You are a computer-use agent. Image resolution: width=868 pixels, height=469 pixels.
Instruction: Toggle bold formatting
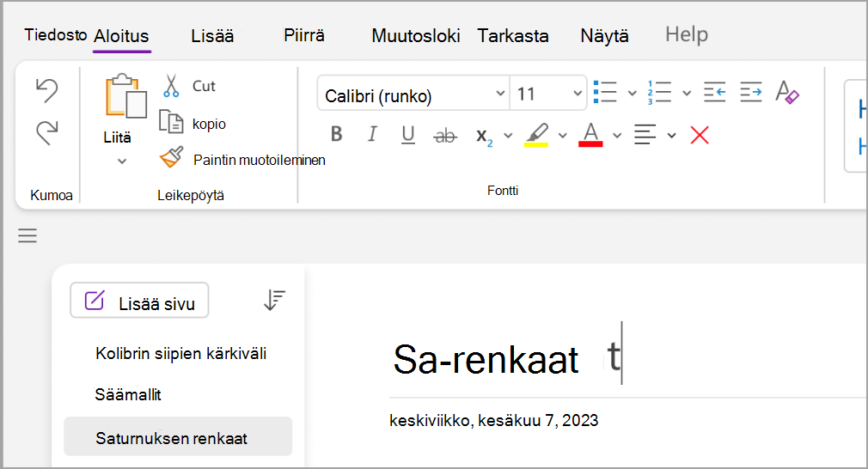(336, 134)
